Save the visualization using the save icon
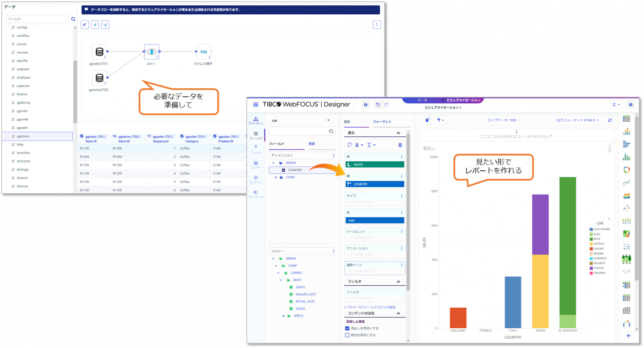Viewport: 644px width, 348px height. click(x=365, y=105)
